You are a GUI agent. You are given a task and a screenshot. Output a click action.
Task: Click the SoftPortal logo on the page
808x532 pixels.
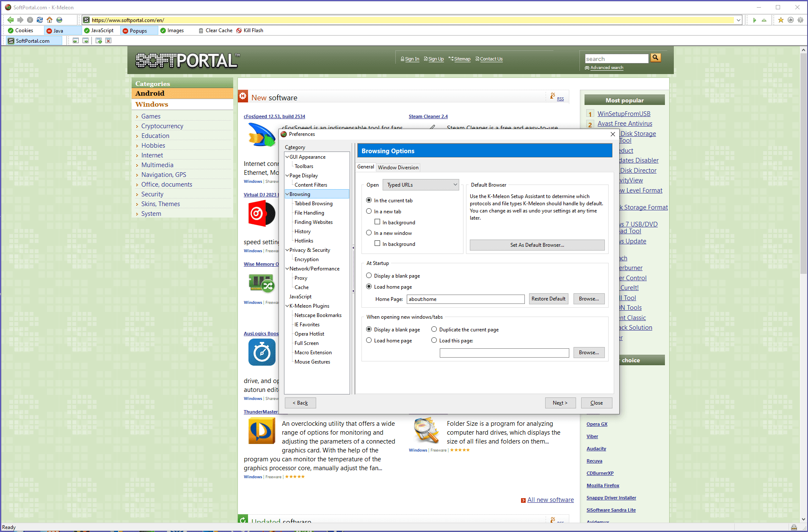pyautogui.click(x=188, y=61)
